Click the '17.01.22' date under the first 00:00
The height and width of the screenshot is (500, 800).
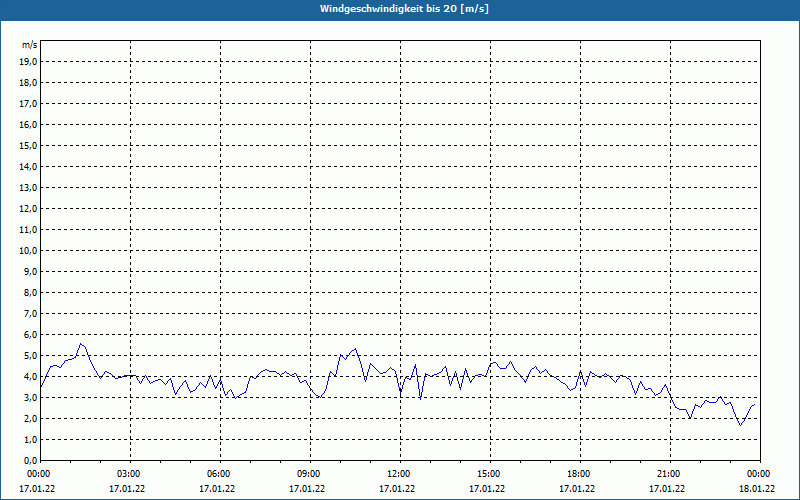point(37,489)
